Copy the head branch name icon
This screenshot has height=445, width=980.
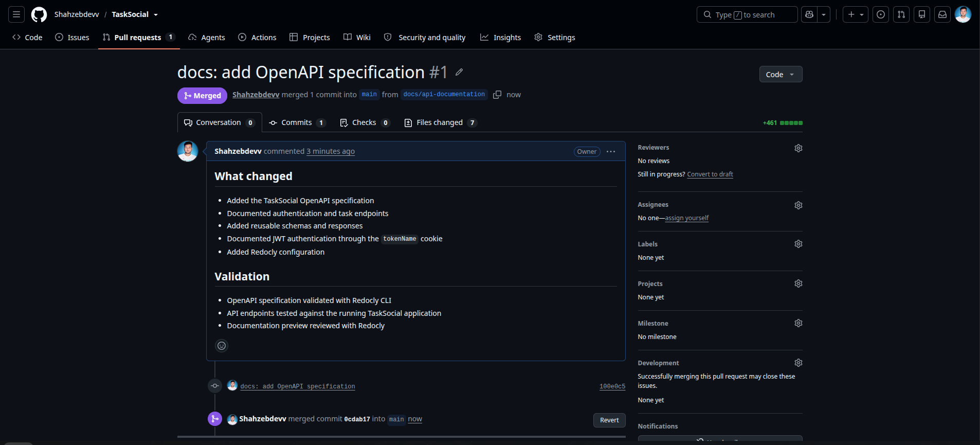pos(497,95)
